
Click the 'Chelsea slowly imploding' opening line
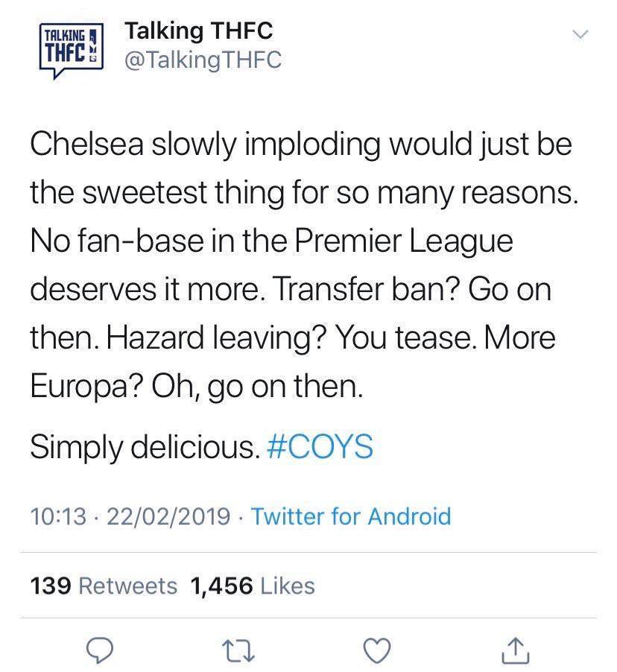tap(186, 144)
